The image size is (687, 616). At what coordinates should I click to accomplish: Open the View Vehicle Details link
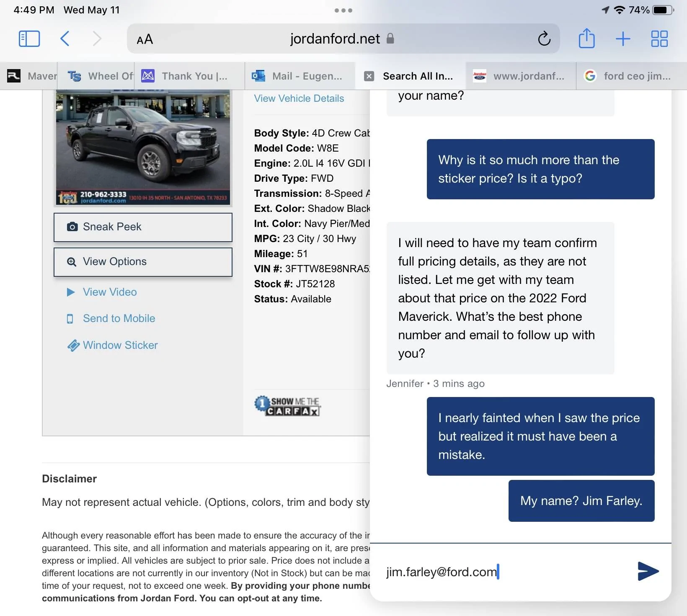(299, 98)
